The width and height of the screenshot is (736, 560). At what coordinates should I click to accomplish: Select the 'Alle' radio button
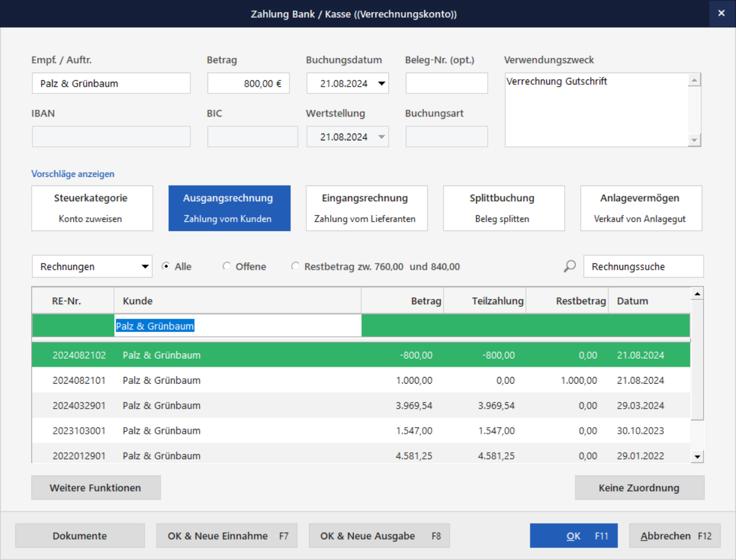pyautogui.click(x=166, y=267)
